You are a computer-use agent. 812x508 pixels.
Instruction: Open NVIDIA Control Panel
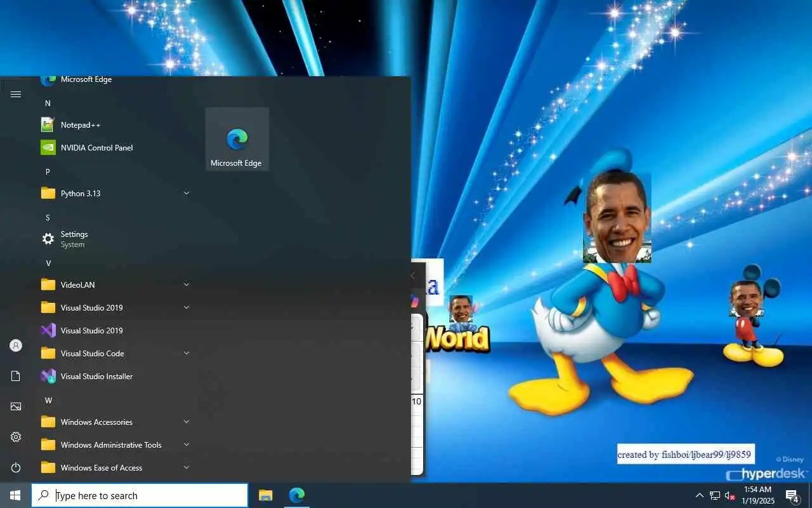click(x=114, y=148)
